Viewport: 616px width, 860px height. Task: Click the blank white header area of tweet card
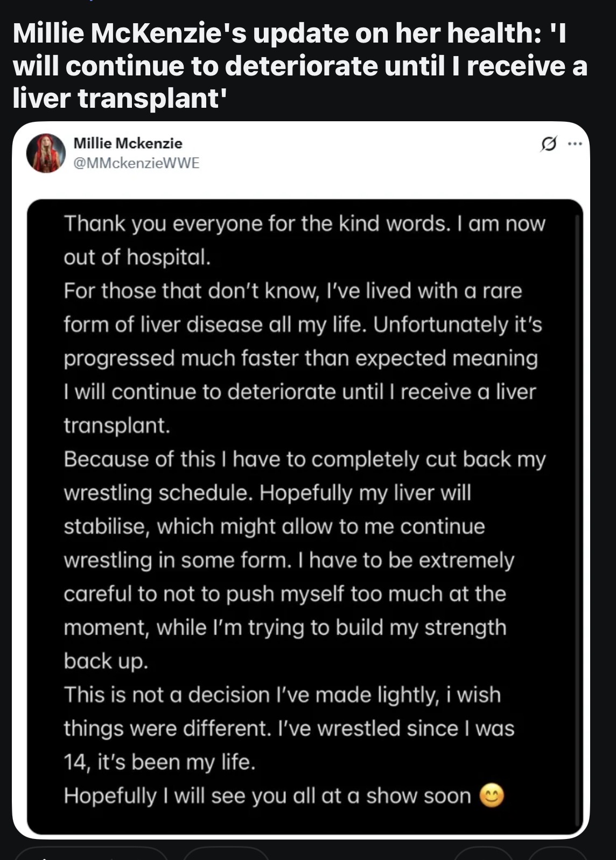click(366, 156)
